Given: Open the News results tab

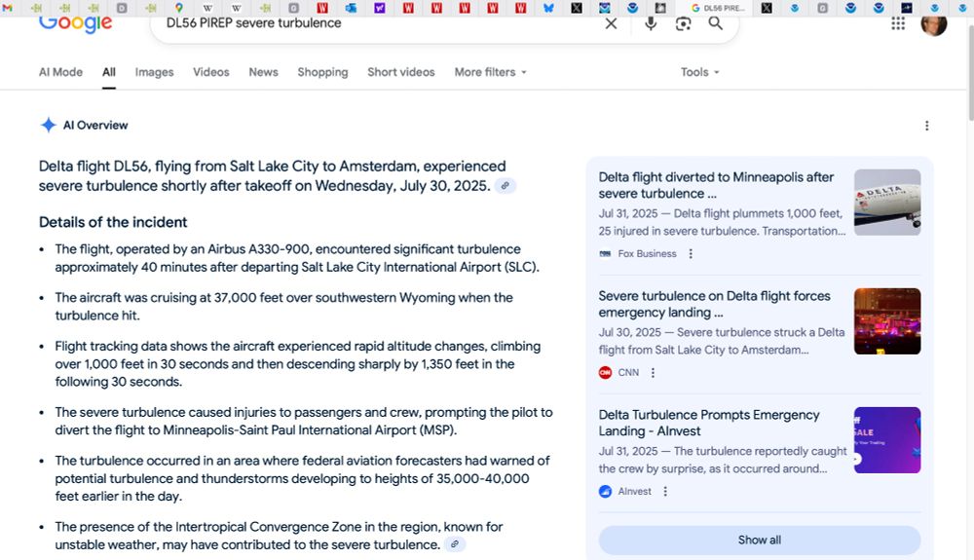Looking at the screenshot, I should (x=263, y=72).
